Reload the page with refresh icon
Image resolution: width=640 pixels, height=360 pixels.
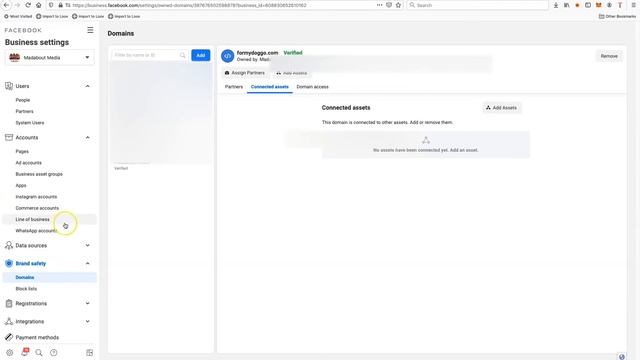pyautogui.click(x=28, y=5)
